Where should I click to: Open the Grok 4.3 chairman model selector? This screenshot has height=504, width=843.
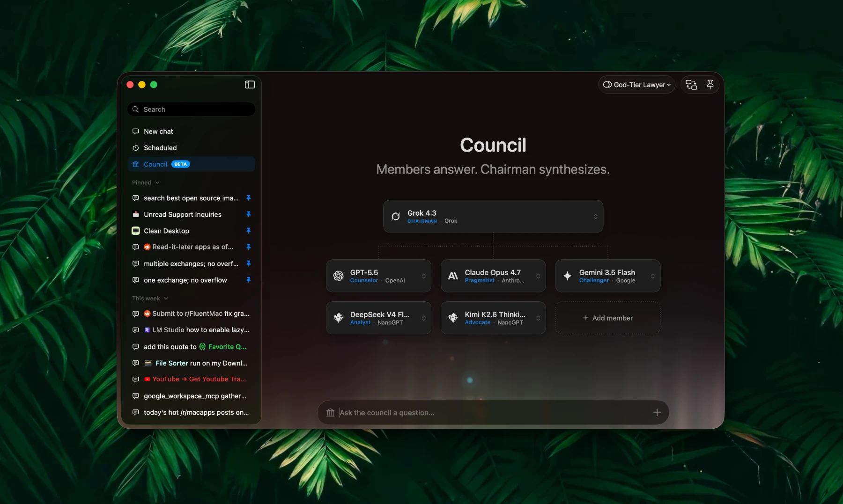click(x=493, y=216)
